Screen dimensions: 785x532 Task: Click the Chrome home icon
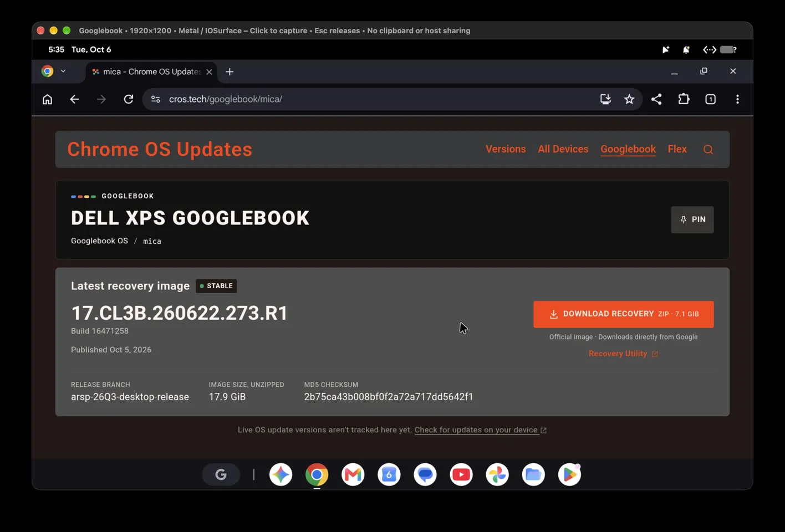pyautogui.click(x=48, y=99)
